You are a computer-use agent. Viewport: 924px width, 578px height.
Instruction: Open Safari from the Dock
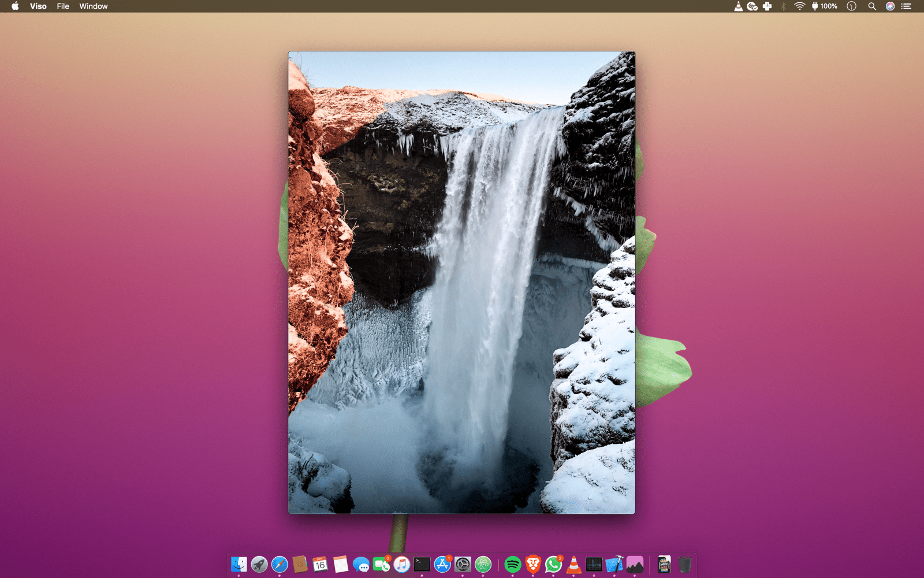pyautogui.click(x=280, y=564)
